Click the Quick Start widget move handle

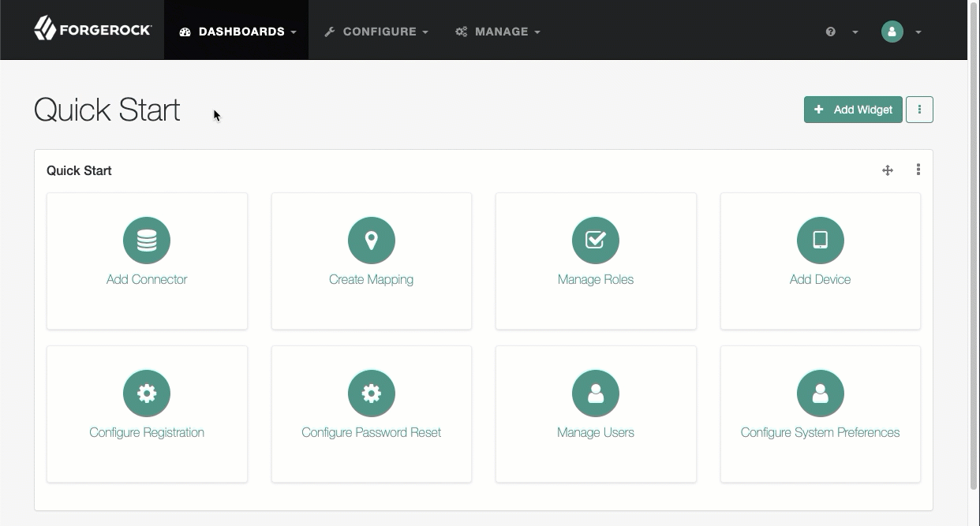888,170
